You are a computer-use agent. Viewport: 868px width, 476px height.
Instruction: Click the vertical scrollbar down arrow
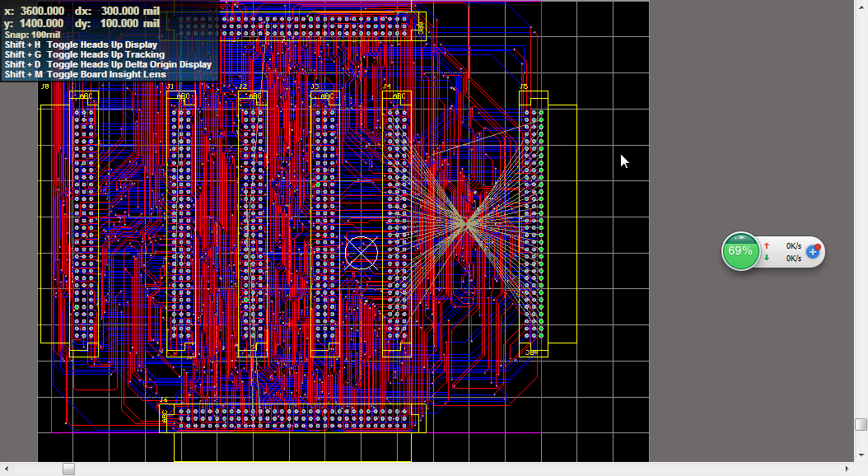(x=861, y=455)
